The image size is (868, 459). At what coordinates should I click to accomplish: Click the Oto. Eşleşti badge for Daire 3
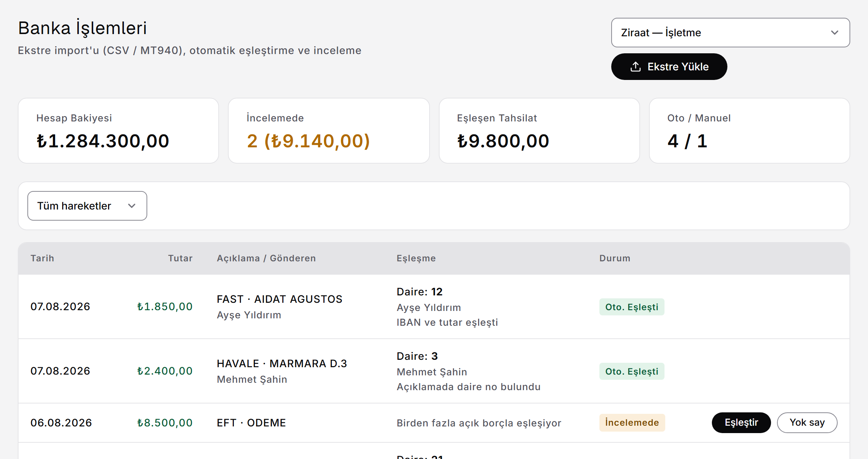coord(632,371)
